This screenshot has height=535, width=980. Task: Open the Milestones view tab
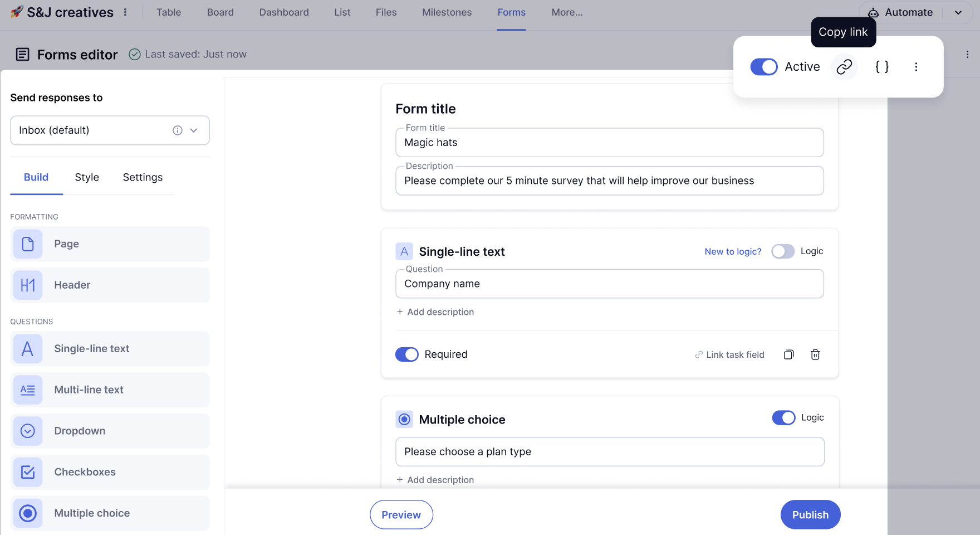(447, 12)
